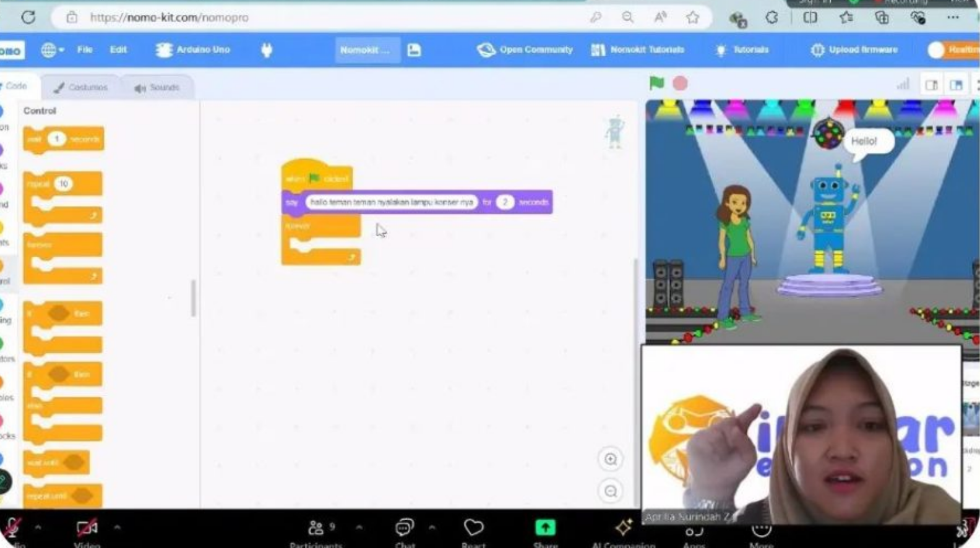
Task: Add browser page to favorites star
Action: (692, 17)
